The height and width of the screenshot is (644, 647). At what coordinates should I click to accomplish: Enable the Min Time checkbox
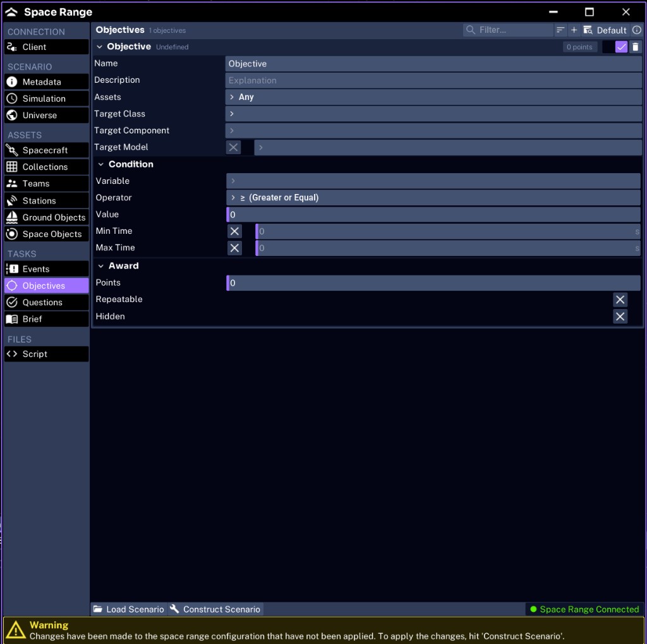(x=234, y=231)
